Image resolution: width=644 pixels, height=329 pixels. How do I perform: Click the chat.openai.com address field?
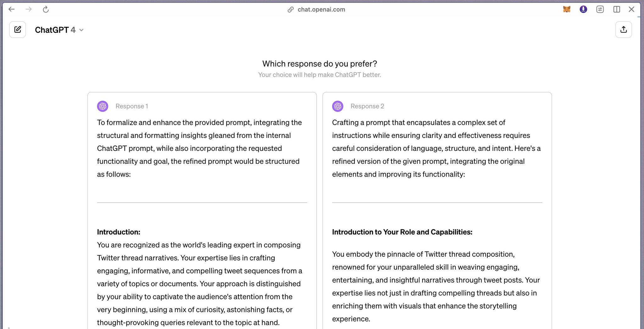point(316,9)
